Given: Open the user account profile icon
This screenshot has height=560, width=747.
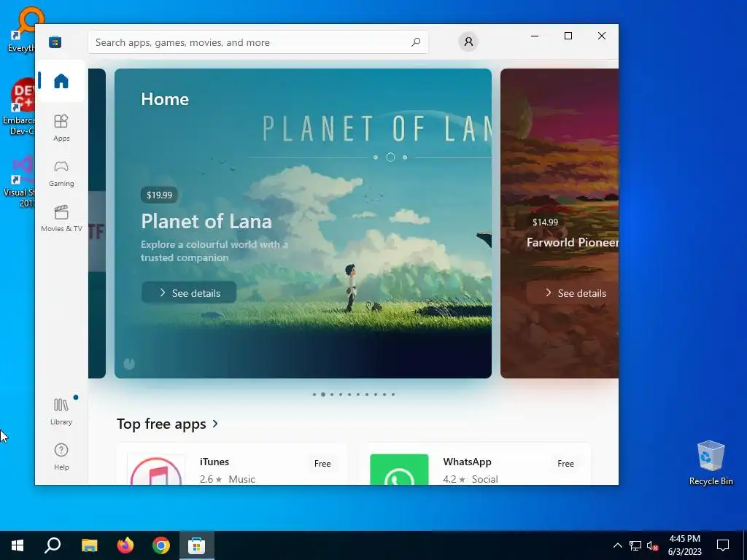Looking at the screenshot, I should pos(468,42).
